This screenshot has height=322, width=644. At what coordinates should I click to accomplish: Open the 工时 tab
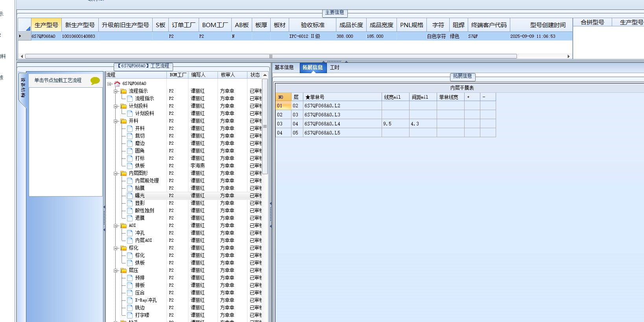[335, 67]
